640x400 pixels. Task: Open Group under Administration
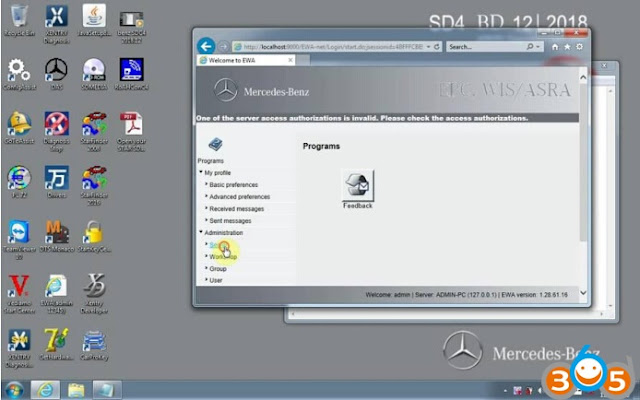coord(218,269)
